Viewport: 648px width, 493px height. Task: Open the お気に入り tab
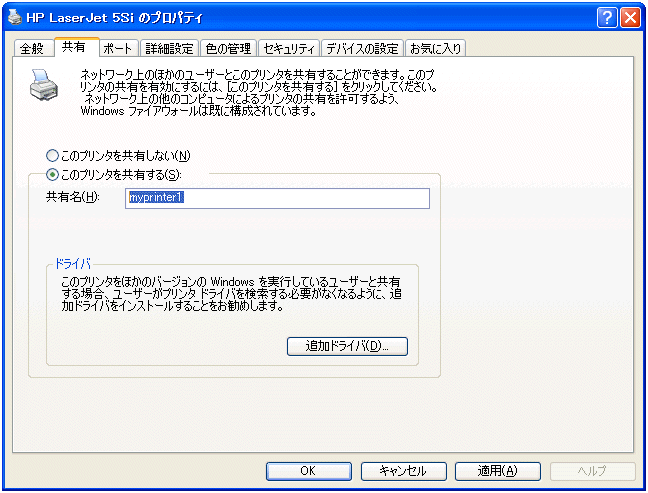436,48
